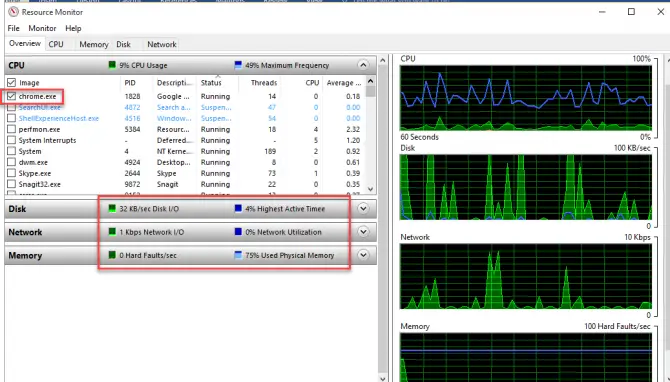Click the Network section header label

[25, 232]
